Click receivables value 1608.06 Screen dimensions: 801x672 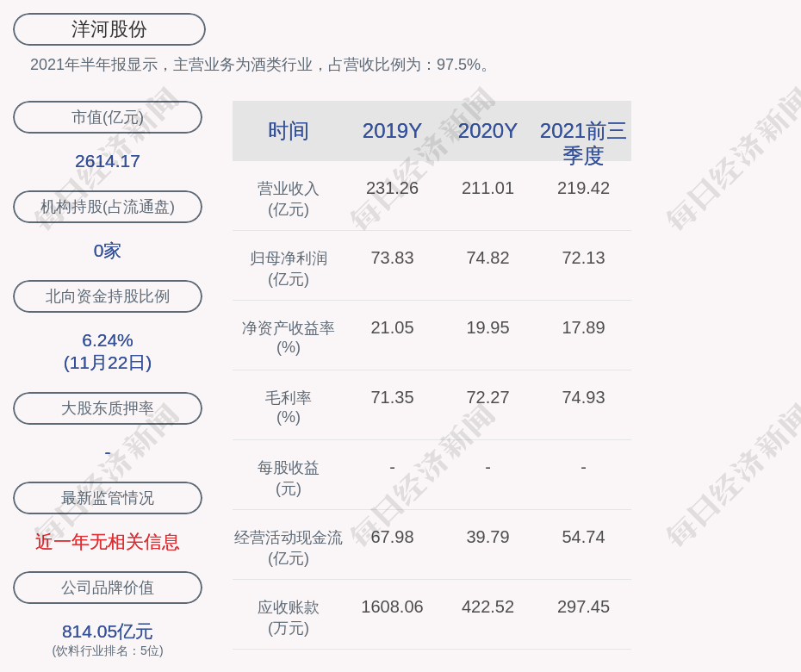coord(392,607)
